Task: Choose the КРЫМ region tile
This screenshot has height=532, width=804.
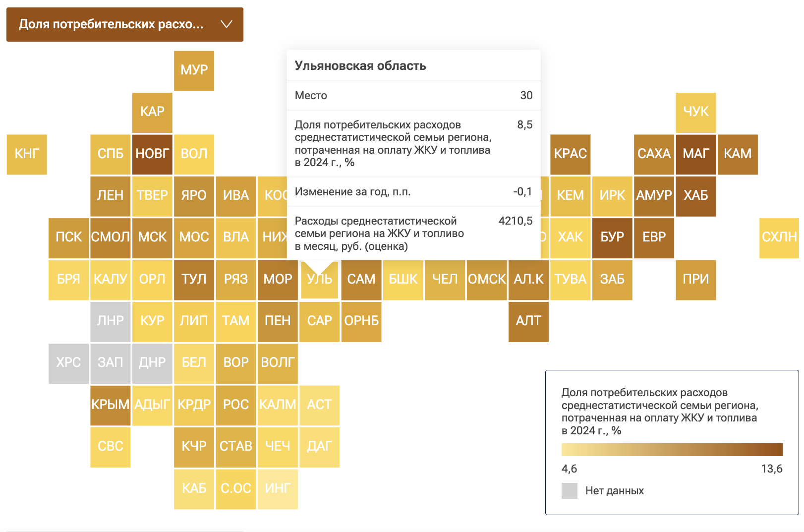Action: point(111,405)
